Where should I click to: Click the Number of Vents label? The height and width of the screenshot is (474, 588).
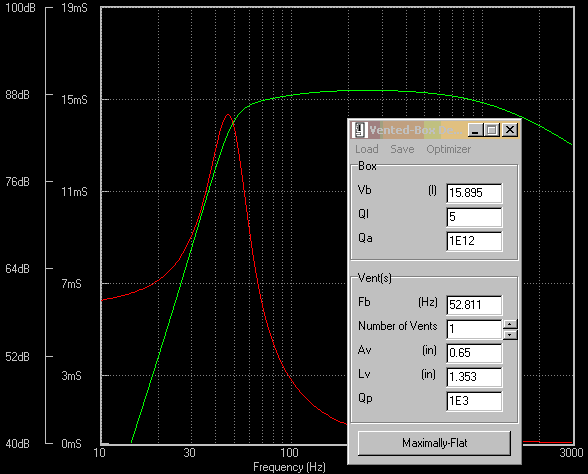tap(398, 326)
